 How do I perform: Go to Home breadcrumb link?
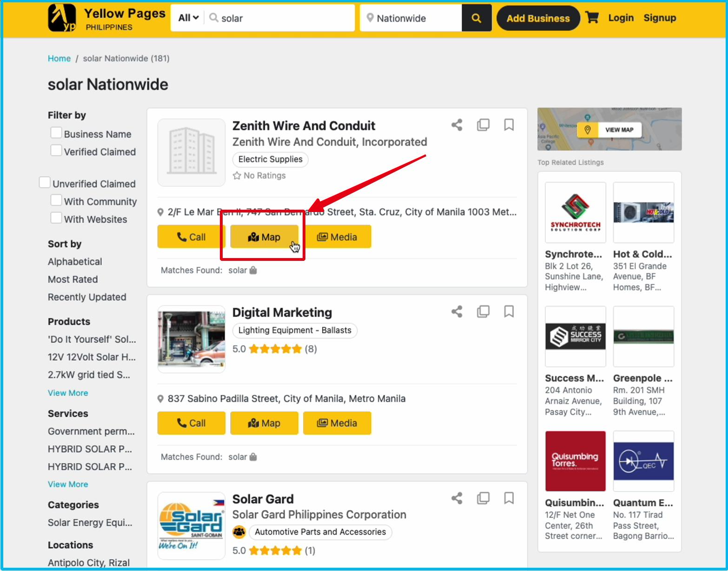tap(59, 58)
